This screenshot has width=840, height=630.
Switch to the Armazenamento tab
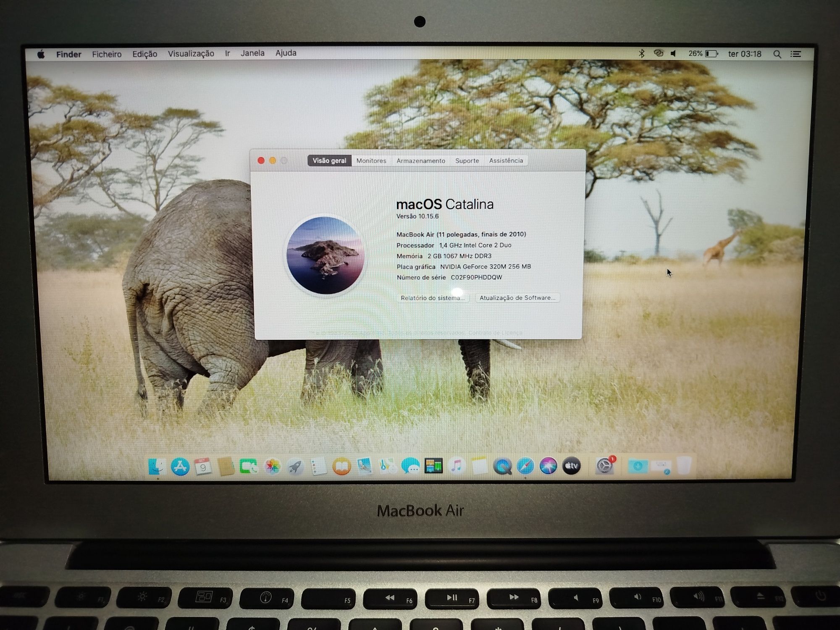pos(421,160)
